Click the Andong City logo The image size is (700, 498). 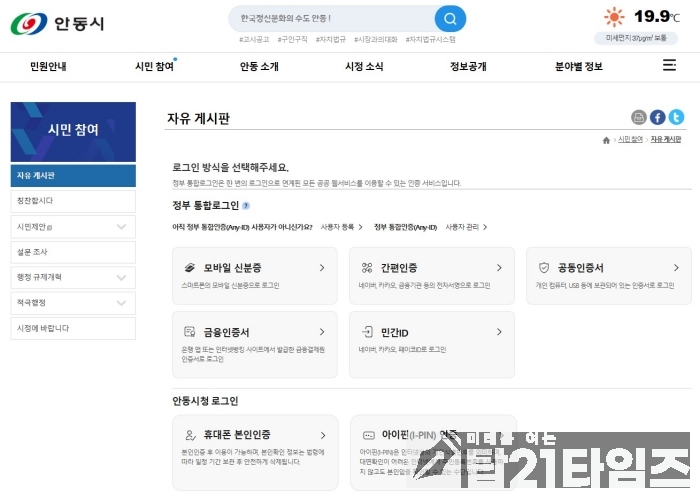(x=58, y=23)
